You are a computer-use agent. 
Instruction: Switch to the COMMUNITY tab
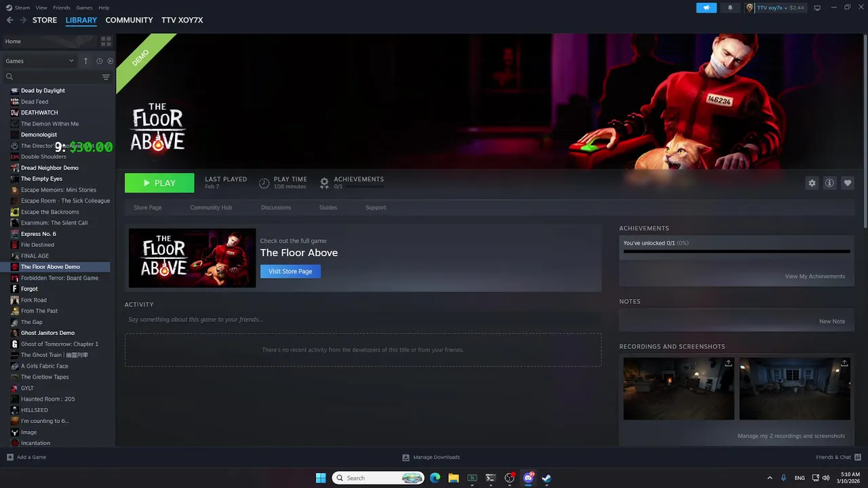click(129, 20)
